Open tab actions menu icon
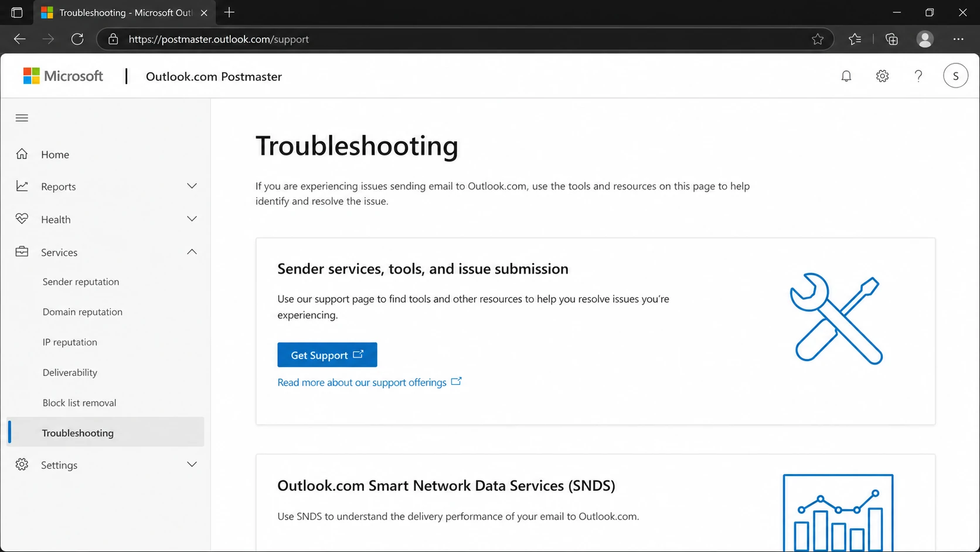Screen dimensions: 980x552 (x=17, y=12)
